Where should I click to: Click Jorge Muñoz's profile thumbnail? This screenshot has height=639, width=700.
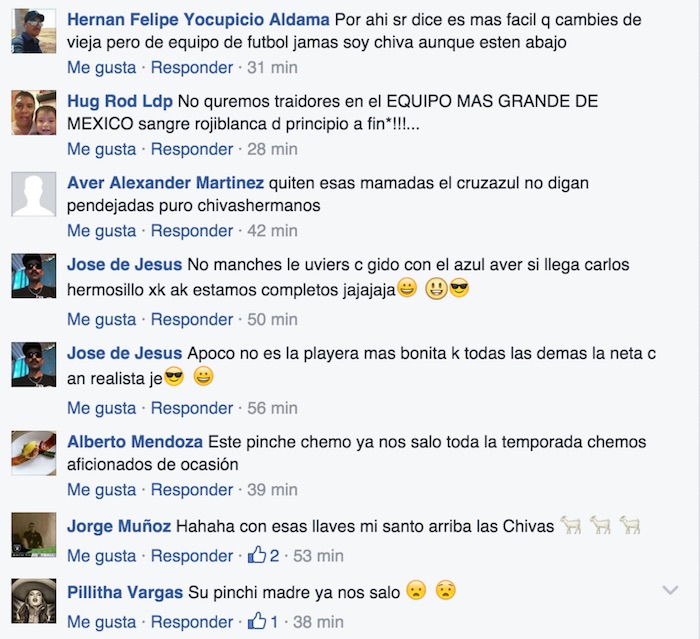tap(33, 535)
